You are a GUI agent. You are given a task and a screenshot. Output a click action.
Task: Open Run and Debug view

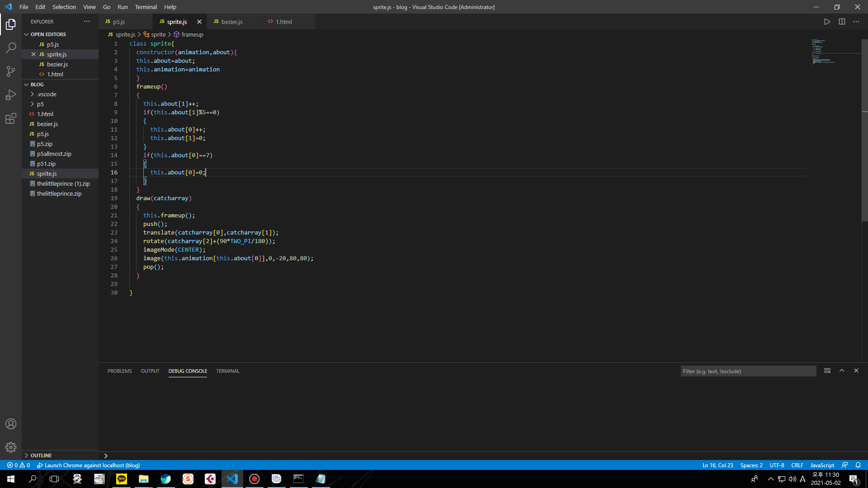tap(11, 95)
